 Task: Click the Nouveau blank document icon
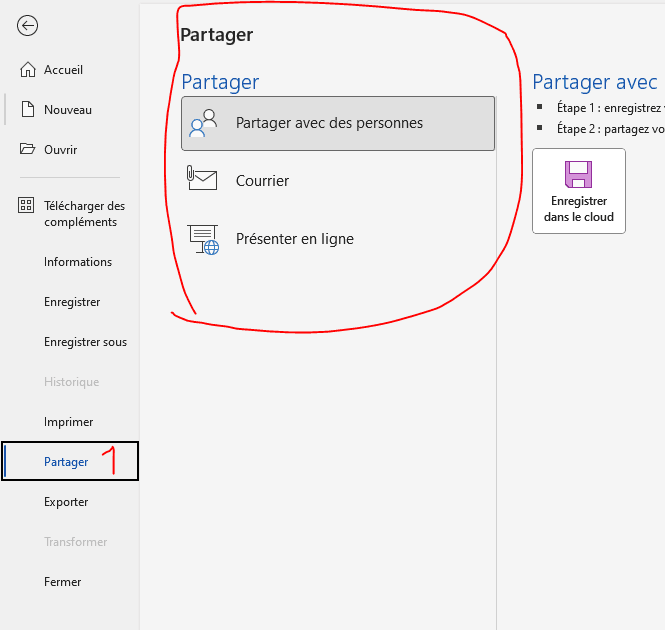(27, 110)
